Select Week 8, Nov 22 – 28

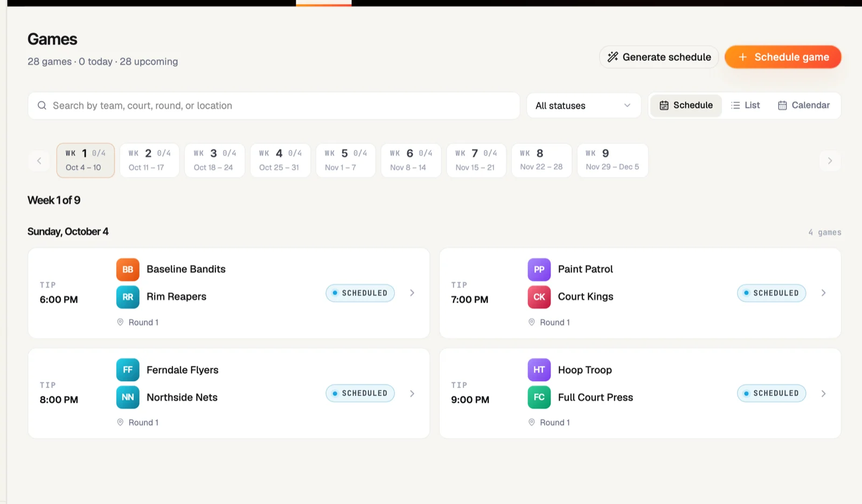click(x=541, y=160)
